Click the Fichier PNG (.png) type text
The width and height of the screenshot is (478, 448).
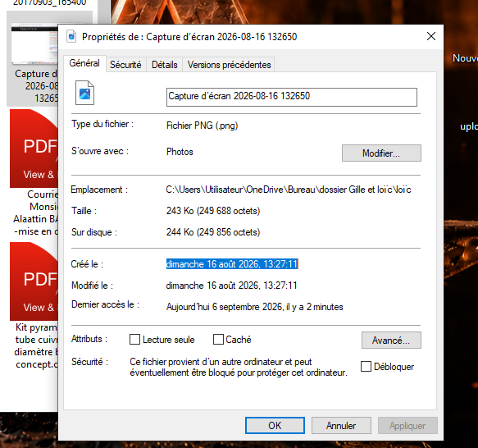[x=203, y=126]
